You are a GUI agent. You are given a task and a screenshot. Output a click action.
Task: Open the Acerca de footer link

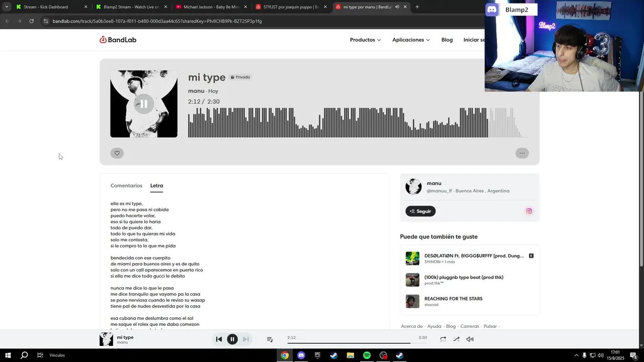(x=412, y=326)
